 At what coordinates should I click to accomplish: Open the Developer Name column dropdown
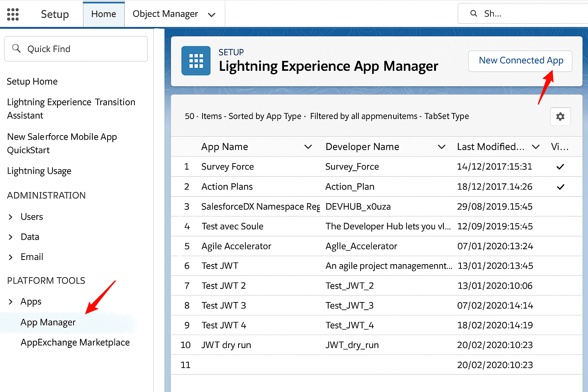point(441,147)
